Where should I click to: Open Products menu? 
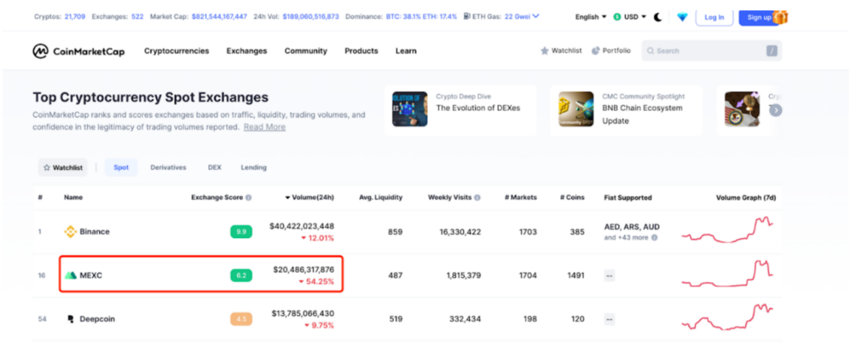361,51
